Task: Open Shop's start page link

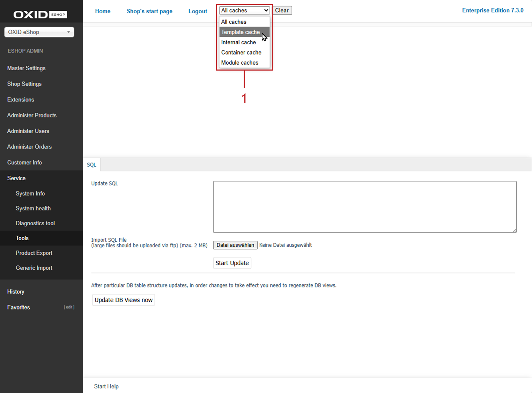Action: pos(149,11)
